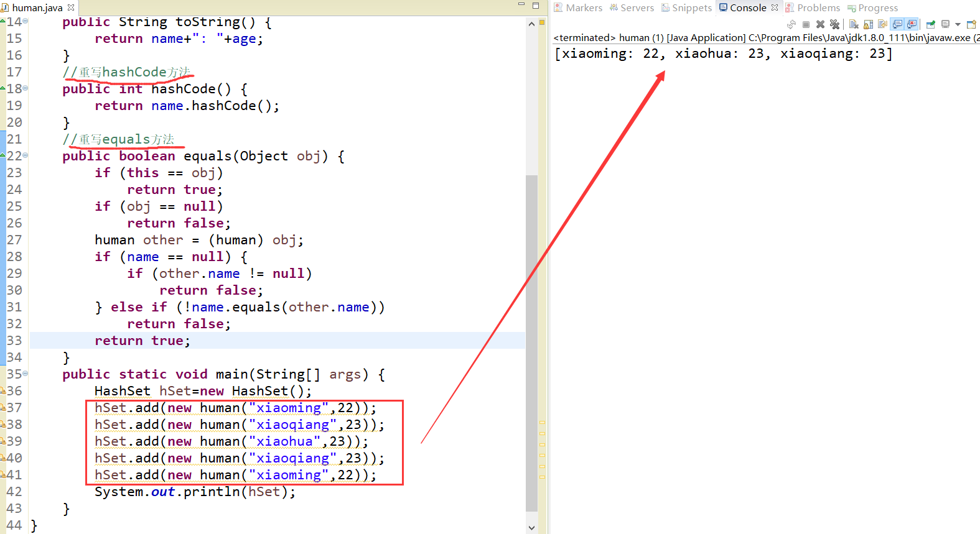This screenshot has height=534, width=980.
Task: Collapse the toString method at line 14
Action: (x=26, y=21)
